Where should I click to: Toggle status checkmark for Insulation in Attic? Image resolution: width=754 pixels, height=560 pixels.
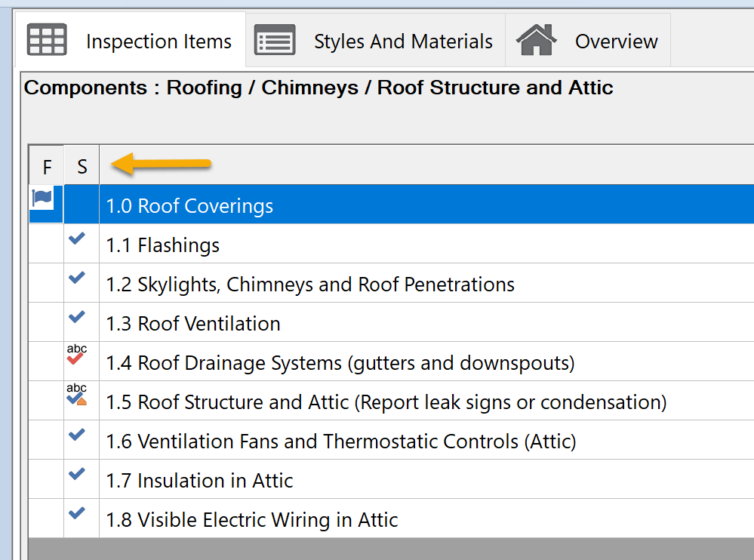tap(77, 474)
